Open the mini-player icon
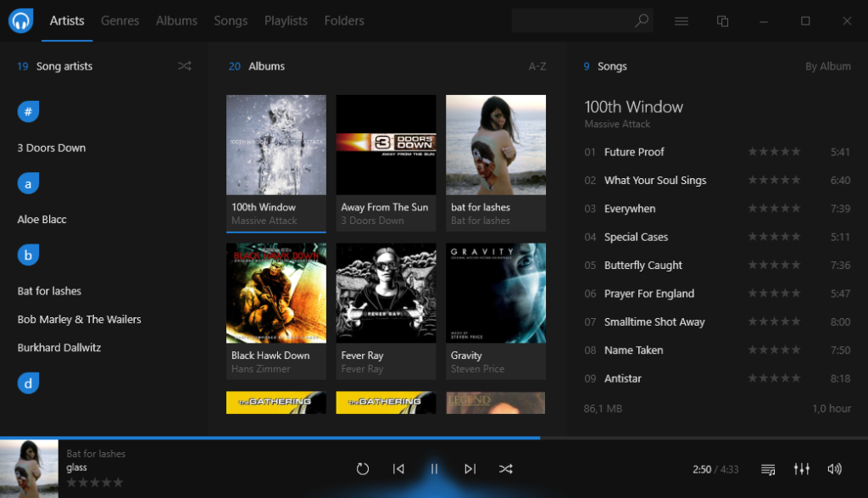868x498 pixels. click(x=722, y=20)
